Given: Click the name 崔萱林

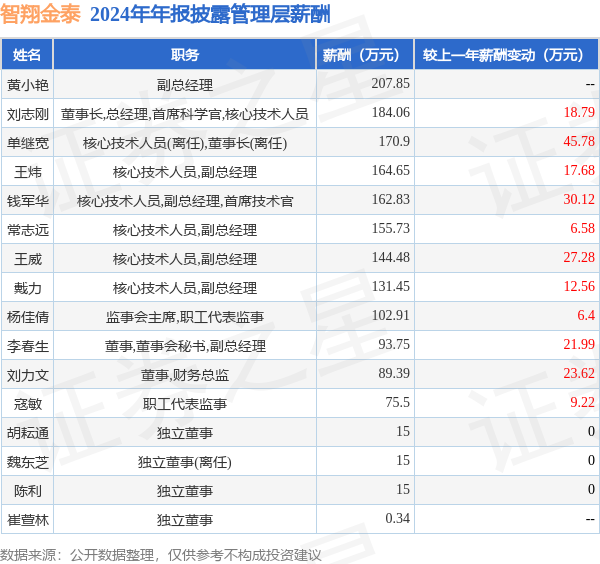Looking at the screenshot, I should (x=28, y=520).
